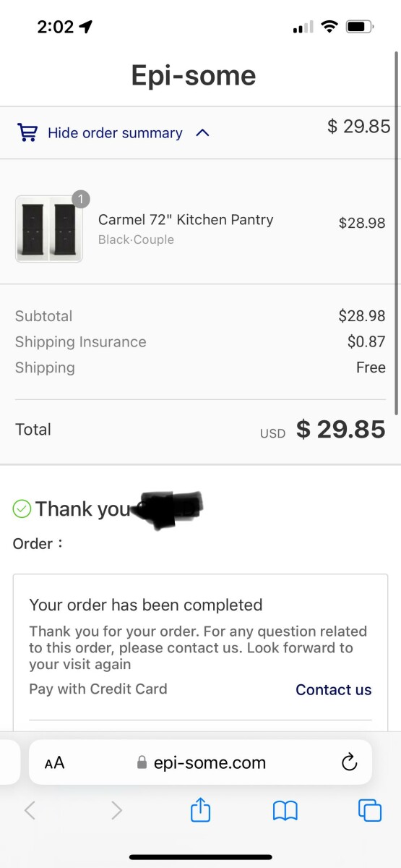Go forward with Safari forward arrow

[x=116, y=811]
